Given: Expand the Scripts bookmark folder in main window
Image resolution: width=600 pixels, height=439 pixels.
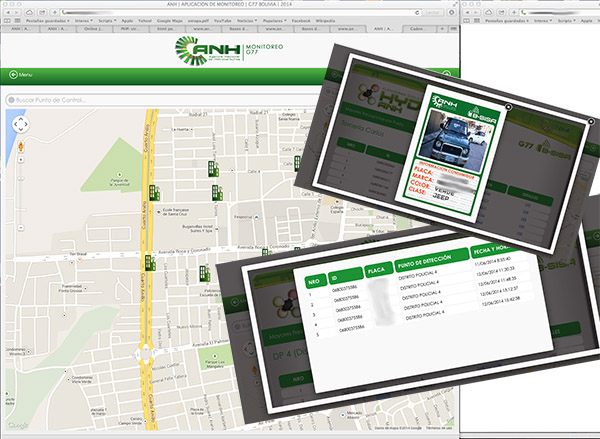Looking at the screenshot, I should 107,21.
